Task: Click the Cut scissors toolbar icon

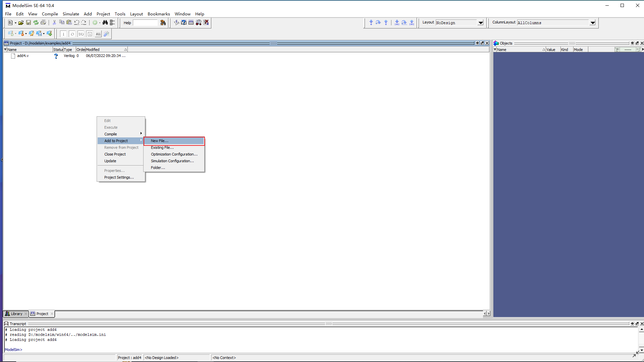Action: tap(54, 22)
